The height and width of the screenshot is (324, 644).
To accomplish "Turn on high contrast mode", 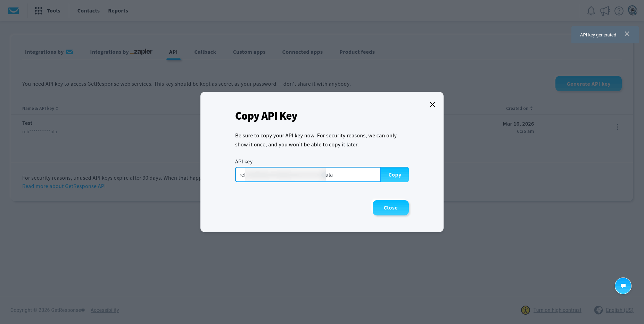I will [x=557, y=310].
